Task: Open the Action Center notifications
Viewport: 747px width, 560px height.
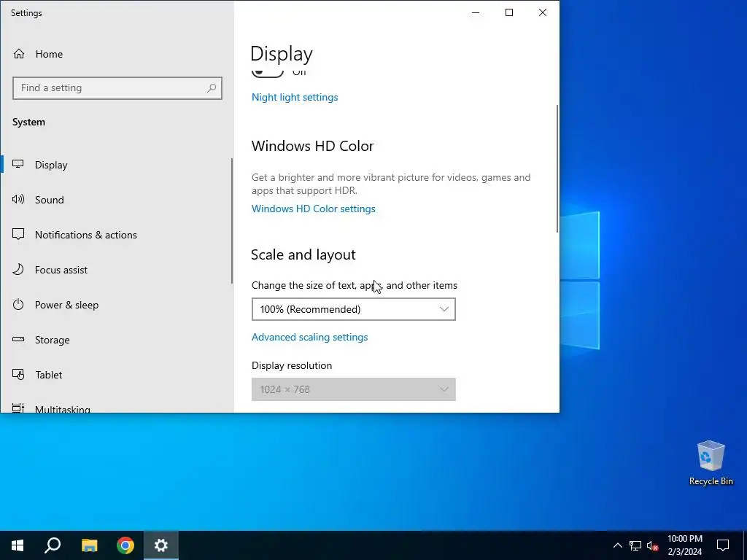Action: tap(723, 545)
